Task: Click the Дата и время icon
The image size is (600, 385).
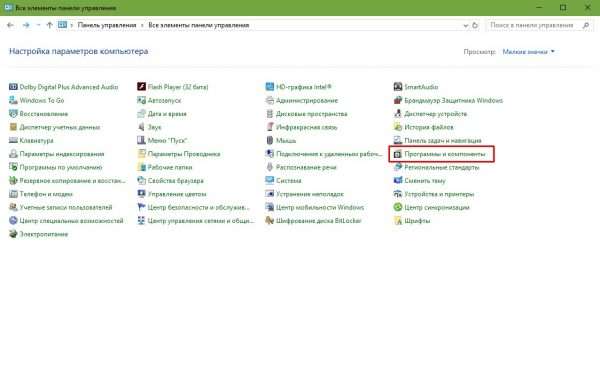Action: [141, 114]
